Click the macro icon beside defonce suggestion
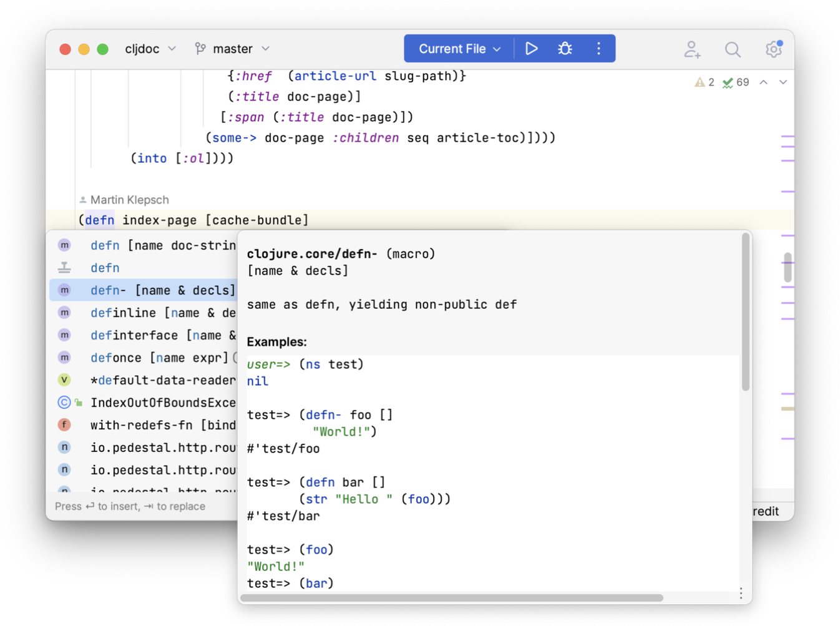The height and width of the screenshot is (626, 840). [x=64, y=358]
